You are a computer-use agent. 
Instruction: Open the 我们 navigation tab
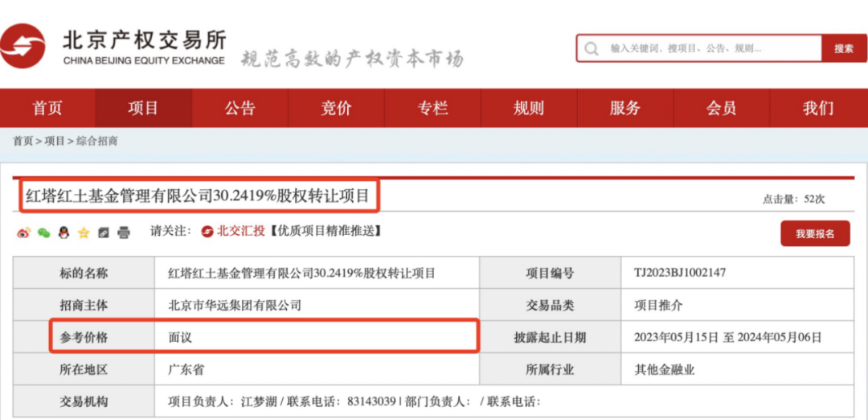pyautogui.click(x=818, y=108)
